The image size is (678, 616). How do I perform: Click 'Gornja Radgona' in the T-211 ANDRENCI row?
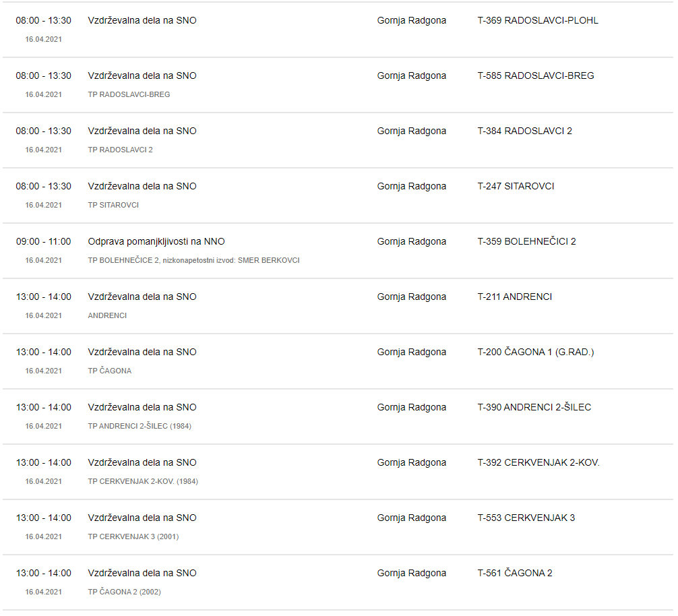click(x=411, y=297)
